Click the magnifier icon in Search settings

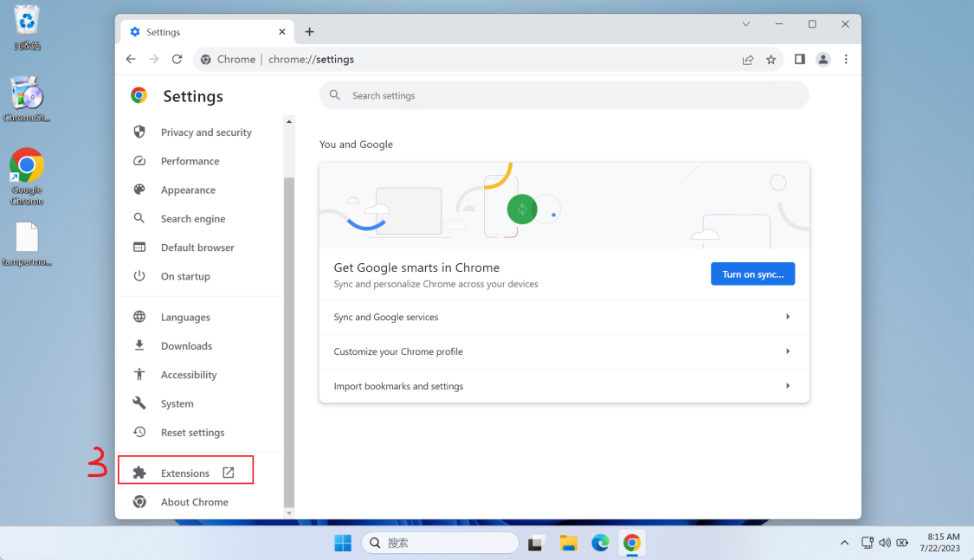(x=335, y=95)
